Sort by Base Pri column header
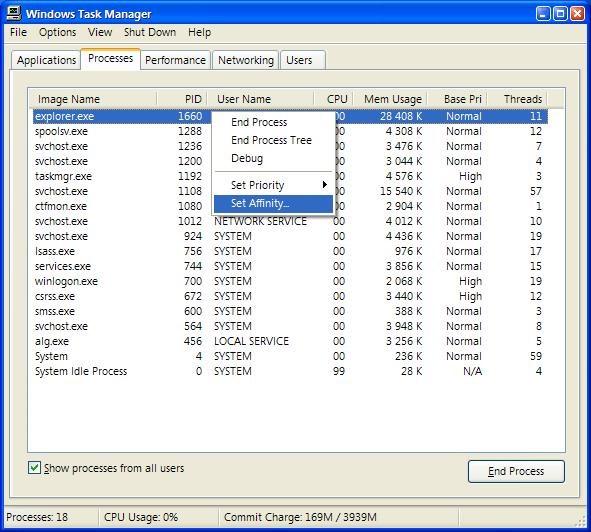Screen dimensions: 591x532 click(457, 99)
